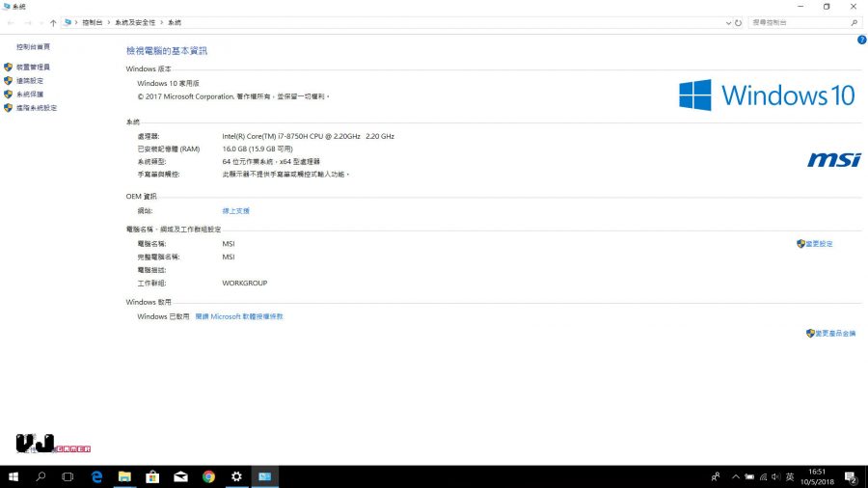Open Settings gear on taskbar

pyautogui.click(x=236, y=476)
